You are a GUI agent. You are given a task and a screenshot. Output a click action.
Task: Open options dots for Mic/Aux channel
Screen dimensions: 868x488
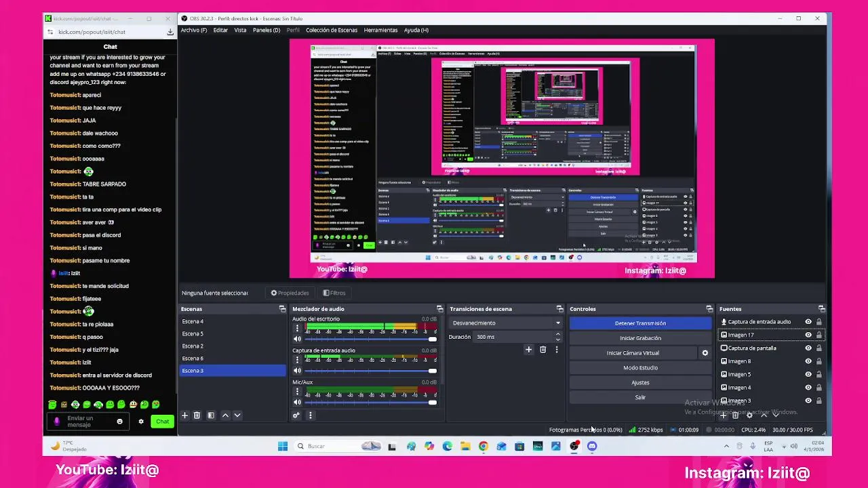tap(296, 392)
